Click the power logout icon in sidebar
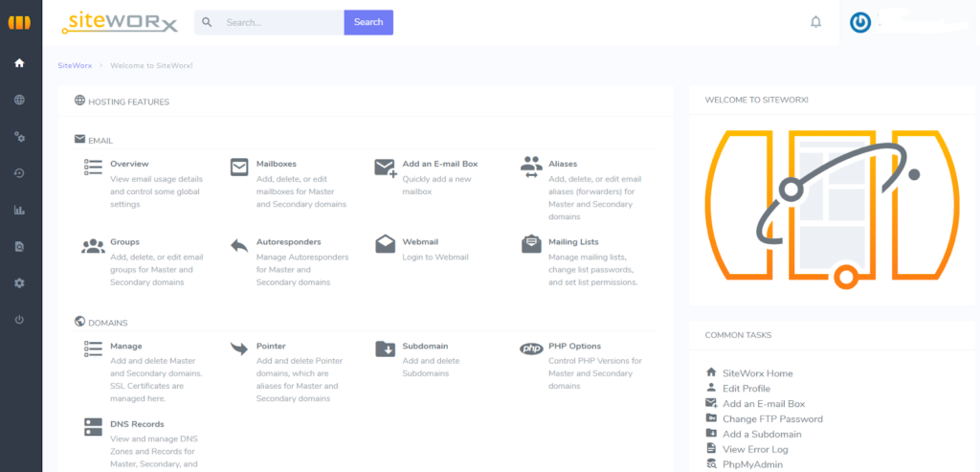Screen dimensions: 980x472 click(19, 320)
